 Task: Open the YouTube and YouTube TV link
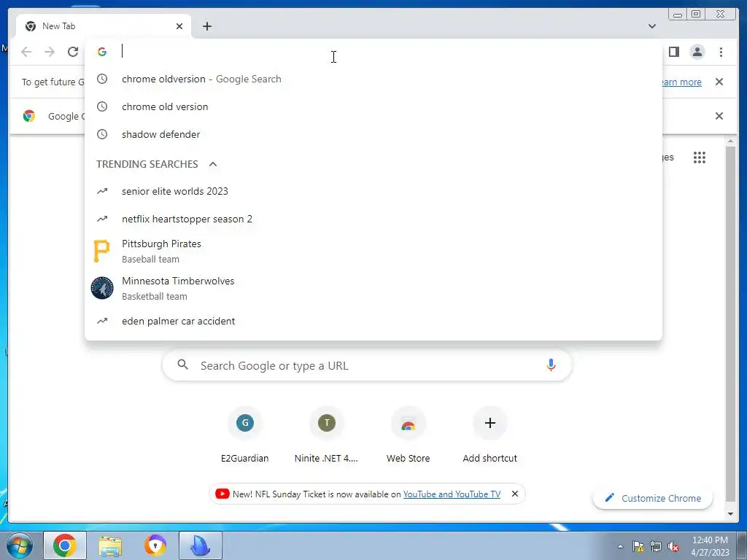click(x=452, y=494)
